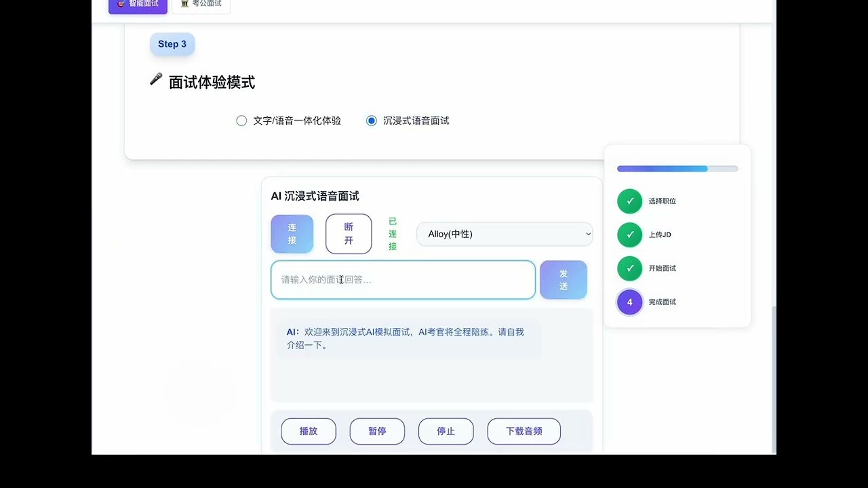868x488 pixels.
Task: Click the green checkmark for 选择职位 step
Action: pos(629,201)
